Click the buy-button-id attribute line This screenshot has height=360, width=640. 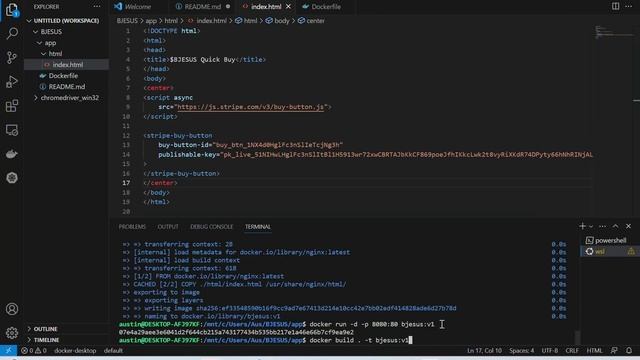pos(251,145)
